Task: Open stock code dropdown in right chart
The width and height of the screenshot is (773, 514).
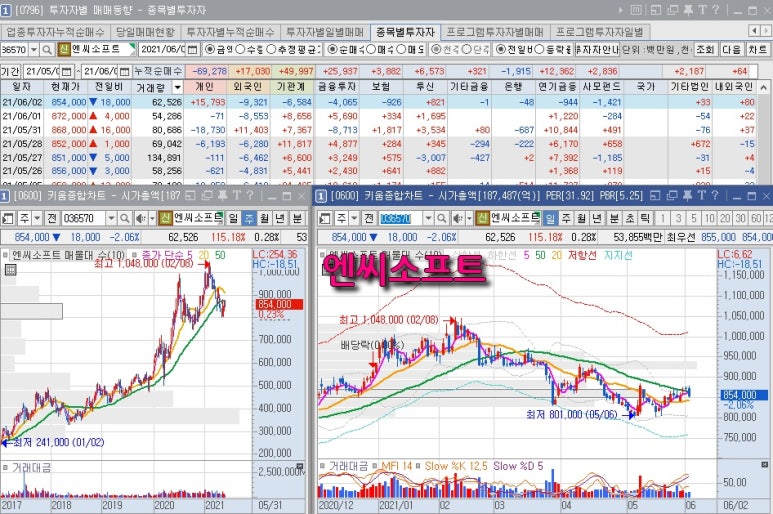Action: pos(428,218)
